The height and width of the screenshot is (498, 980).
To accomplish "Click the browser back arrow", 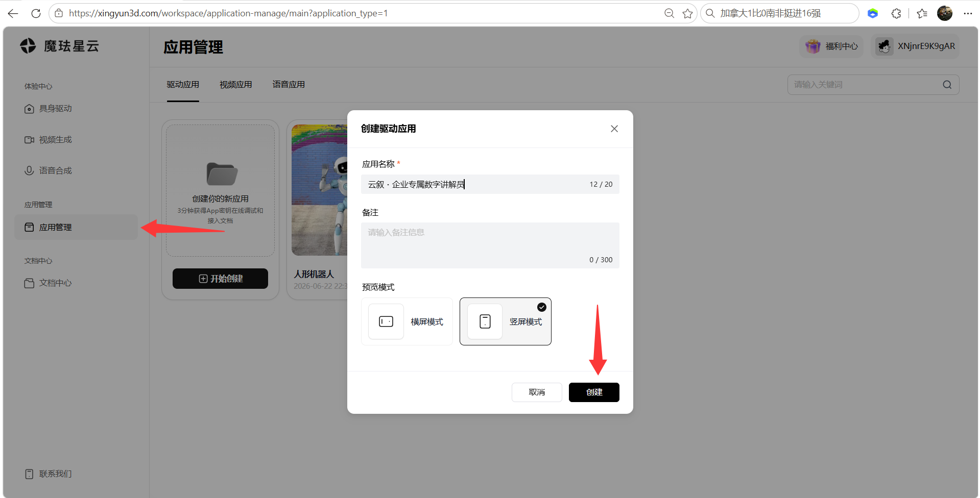I will coord(13,13).
